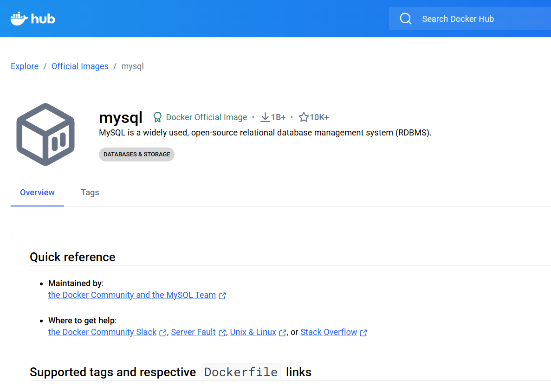The width and height of the screenshot is (551, 392).
Task: Click the mysql repository title
Action: click(x=121, y=117)
